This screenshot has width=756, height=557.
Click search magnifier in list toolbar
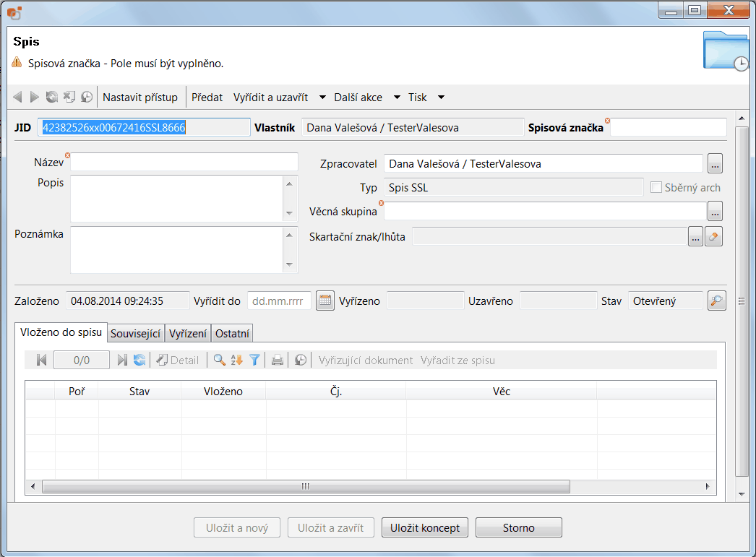[220, 360]
